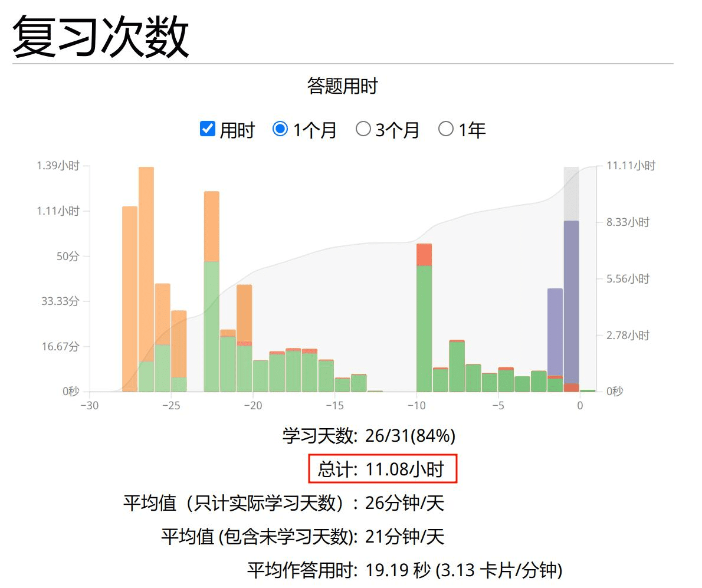Uncheck the 用时 checkbox
Image resolution: width=702 pixels, height=588 pixels.
tap(207, 129)
